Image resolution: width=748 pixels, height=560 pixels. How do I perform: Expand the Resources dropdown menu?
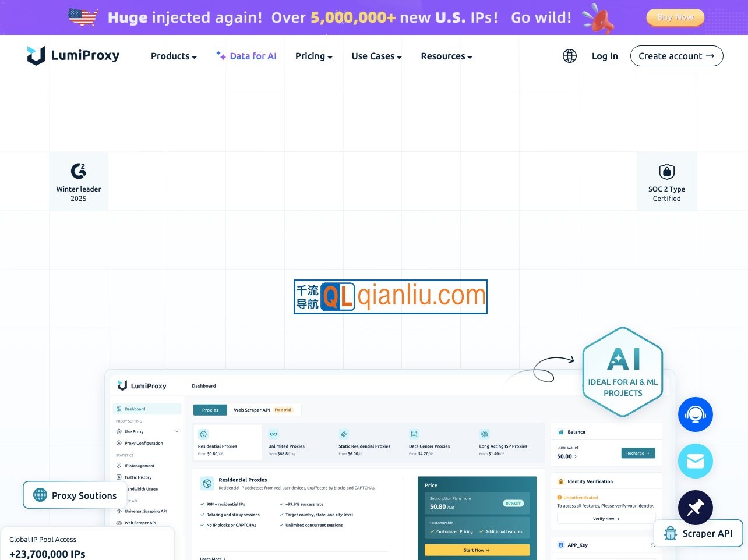pos(446,56)
